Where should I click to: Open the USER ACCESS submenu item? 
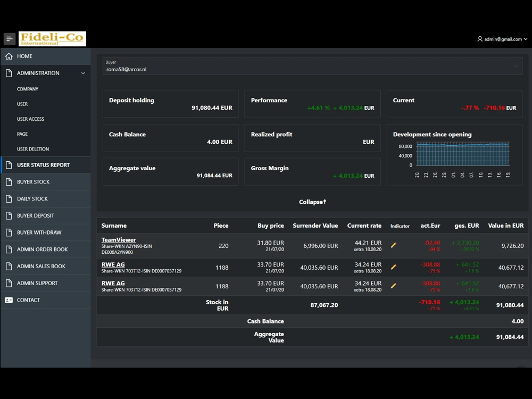point(30,119)
